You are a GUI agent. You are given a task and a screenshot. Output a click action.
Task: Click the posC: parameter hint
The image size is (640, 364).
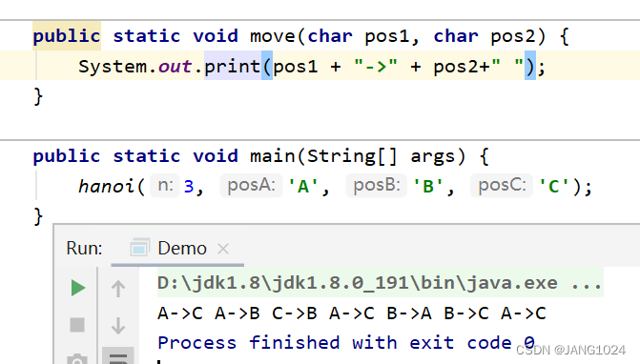(x=502, y=186)
